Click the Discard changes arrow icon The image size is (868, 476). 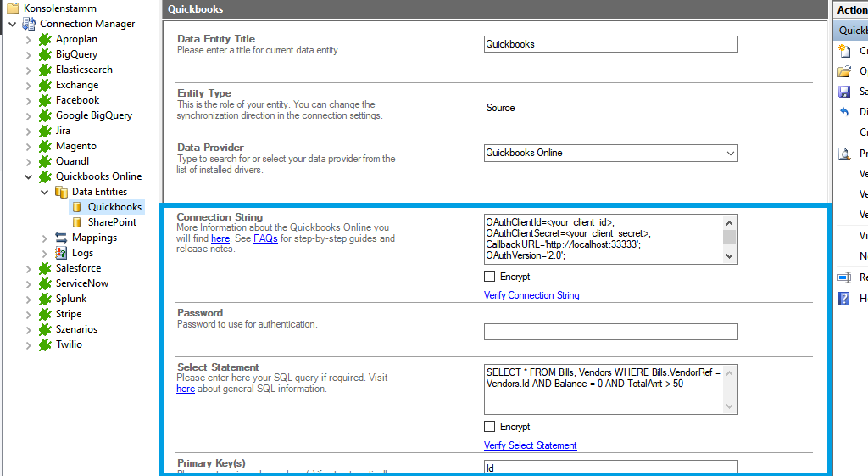click(x=844, y=112)
